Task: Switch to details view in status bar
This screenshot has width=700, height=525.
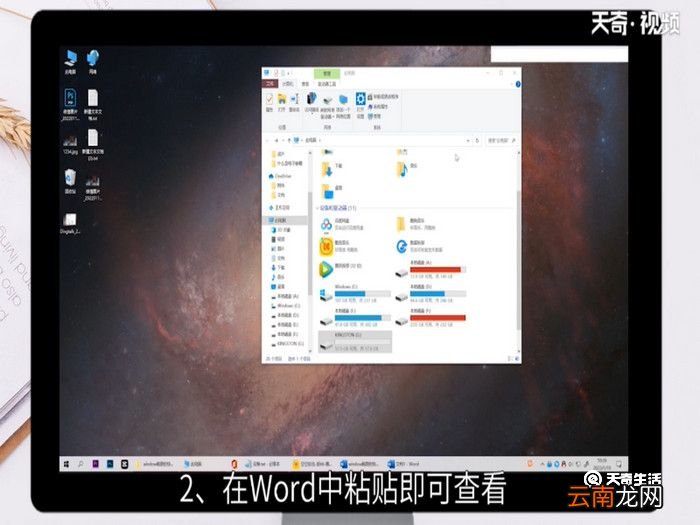Action: tap(510, 358)
